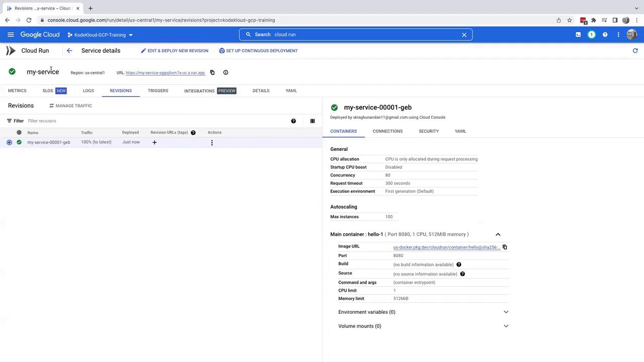Click the Cloud Run product logo icon
This screenshot has height=362, width=644.
click(11, 51)
